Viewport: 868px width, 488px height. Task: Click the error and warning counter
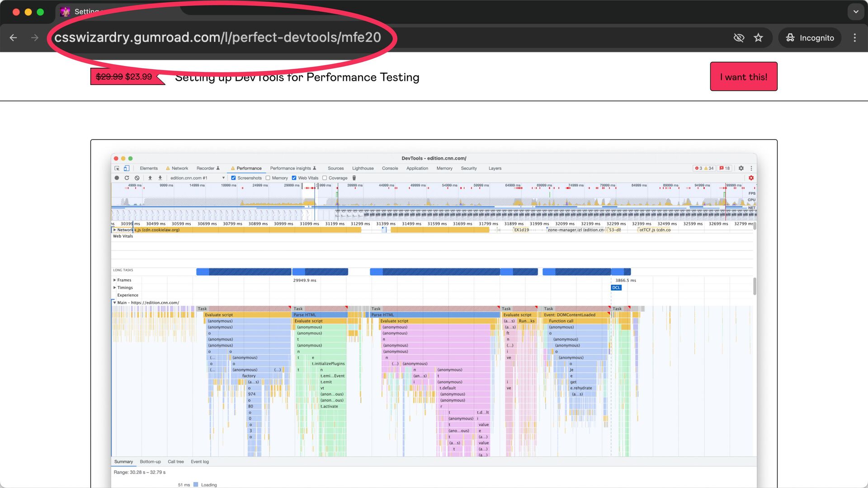(704, 168)
